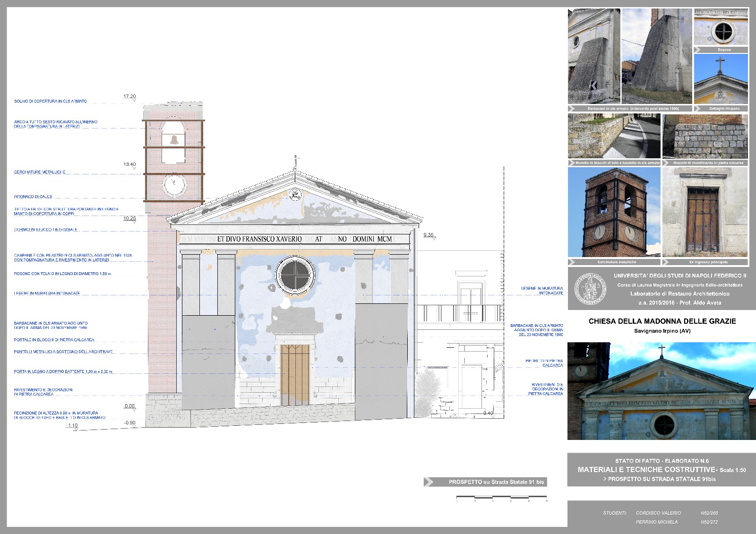Click 'STATO DI FATTO - ELABORATO N.6' text
The image size is (756, 534).
pos(662,461)
